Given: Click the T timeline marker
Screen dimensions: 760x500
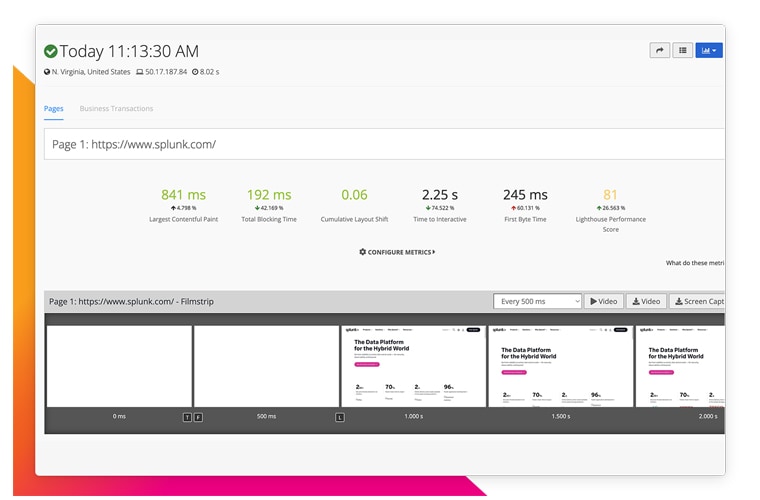Looking at the screenshot, I should [x=188, y=417].
